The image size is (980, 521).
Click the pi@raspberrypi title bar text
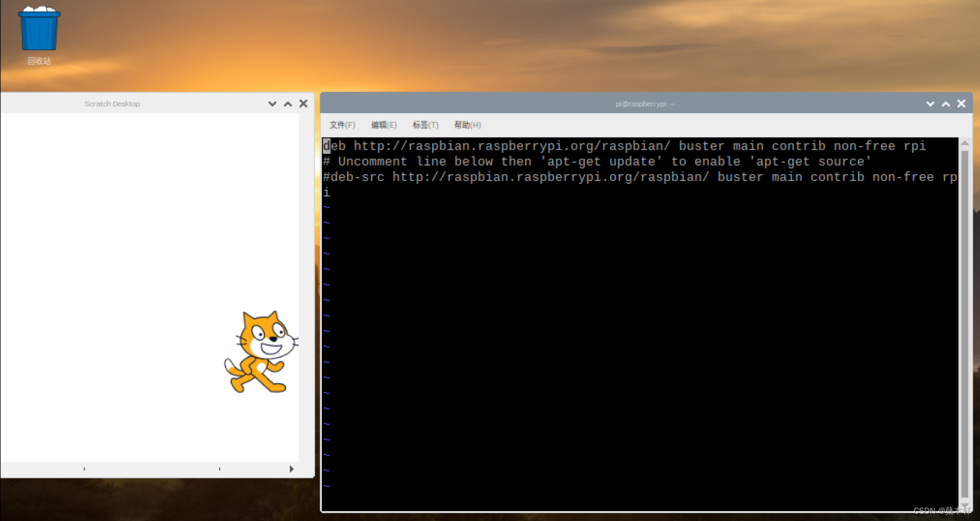point(644,103)
